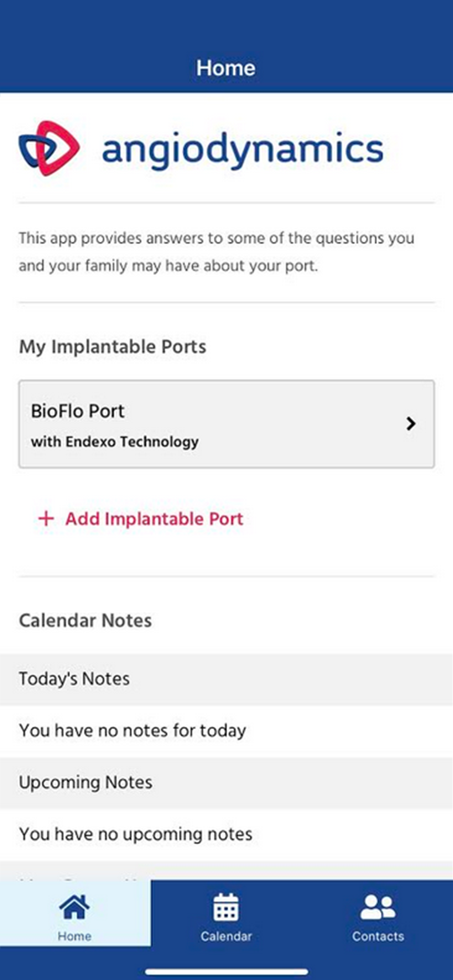Click the AngioDynamics triangle logo
The width and height of the screenshot is (453, 980).
click(x=49, y=148)
